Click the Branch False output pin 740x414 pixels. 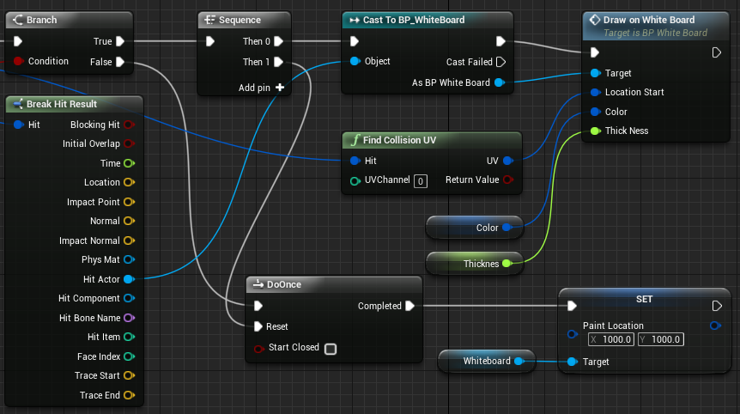pos(120,62)
